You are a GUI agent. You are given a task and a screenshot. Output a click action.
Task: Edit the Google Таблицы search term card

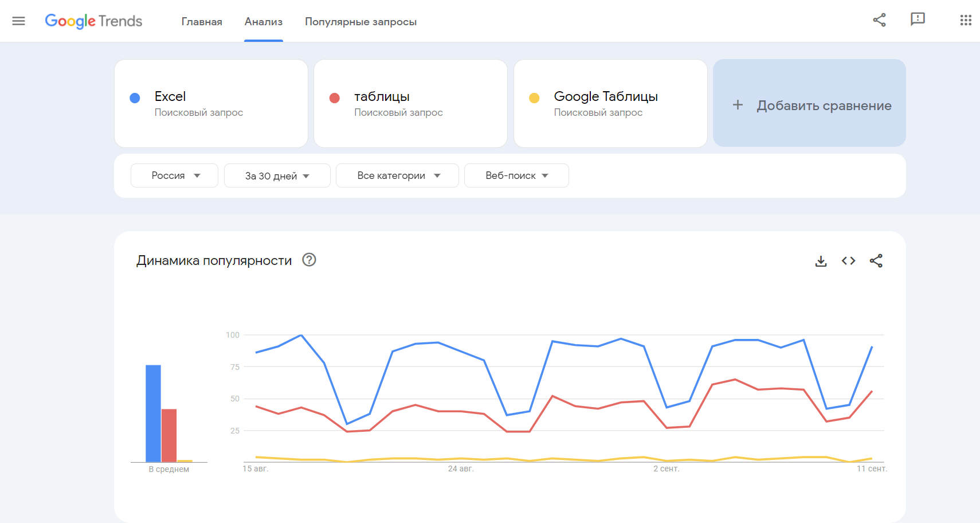pyautogui.click(x=610, y=103)
